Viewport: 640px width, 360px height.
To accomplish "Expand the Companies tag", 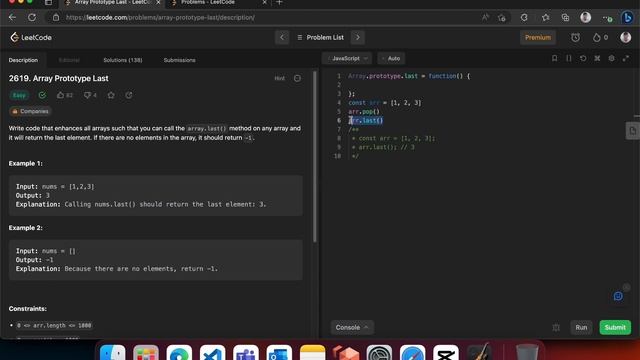I will pyautogui.click(x=30, y=111).
